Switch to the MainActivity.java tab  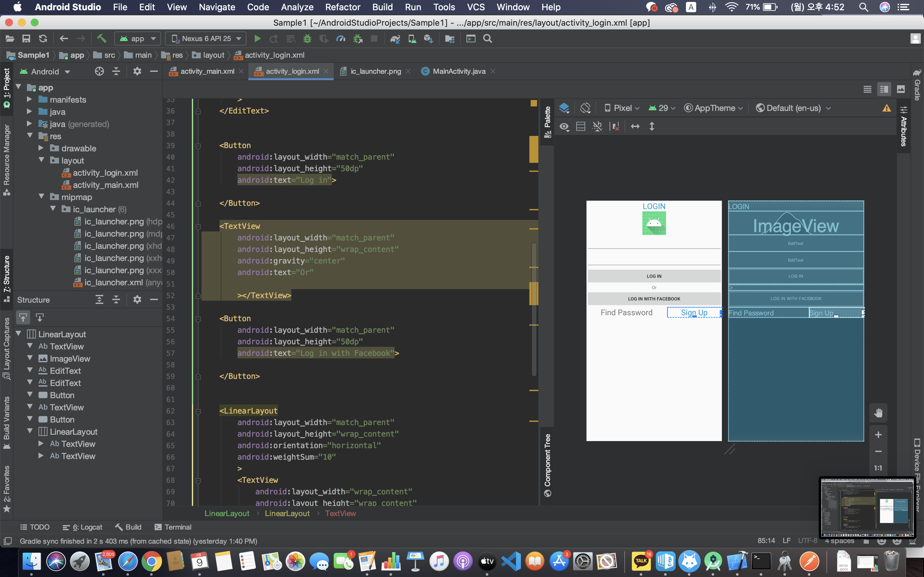[458, 71]
